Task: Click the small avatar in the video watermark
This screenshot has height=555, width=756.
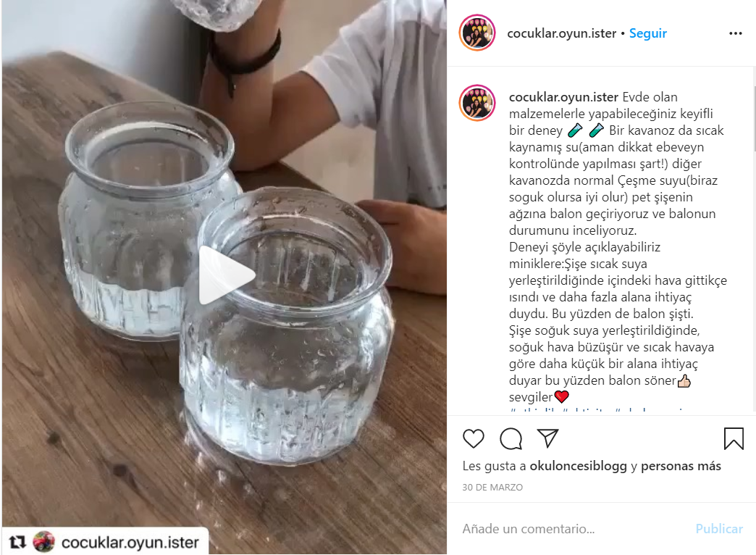Action: [x=44, y=542]
